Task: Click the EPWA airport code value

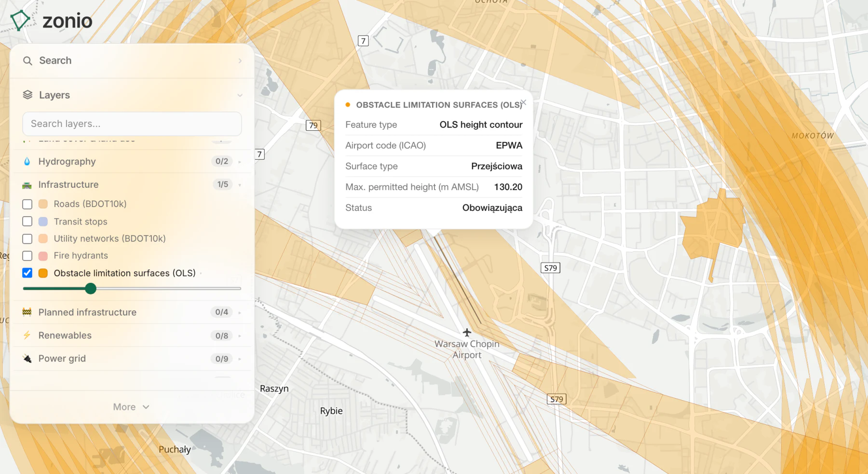Action: point(509,145)
